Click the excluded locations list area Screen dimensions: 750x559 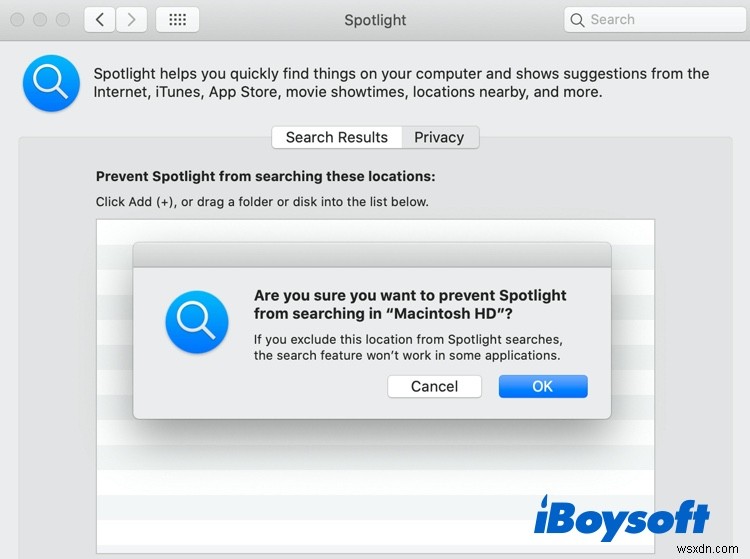click(375, 488)
